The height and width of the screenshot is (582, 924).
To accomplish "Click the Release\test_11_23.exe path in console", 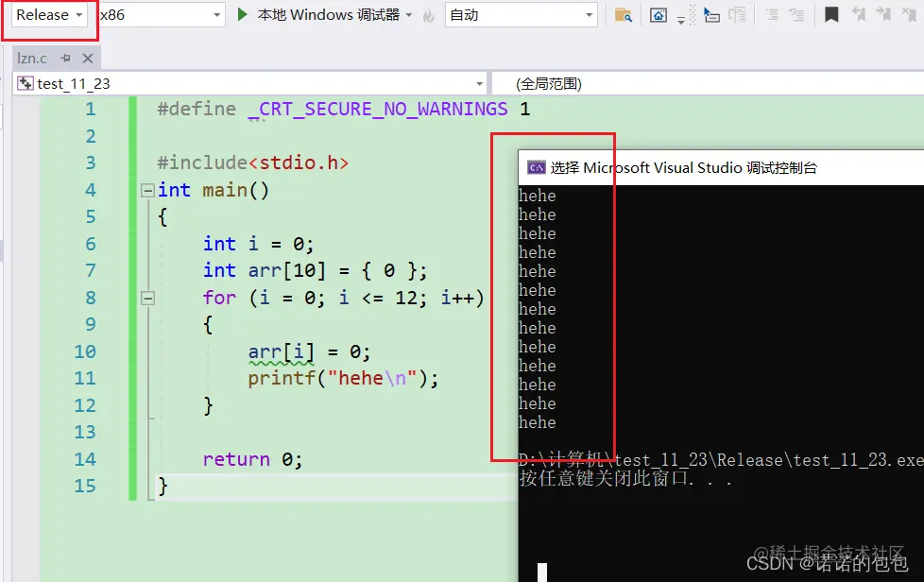I will pyautogui.click(x=820, y=460).
